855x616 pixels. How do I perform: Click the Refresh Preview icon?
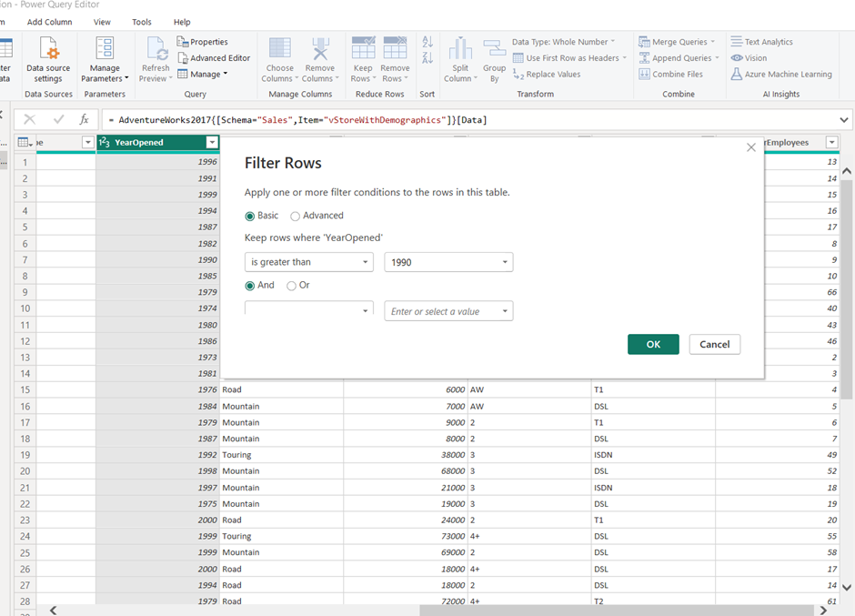pyautogui.click(x=156, y=60)
